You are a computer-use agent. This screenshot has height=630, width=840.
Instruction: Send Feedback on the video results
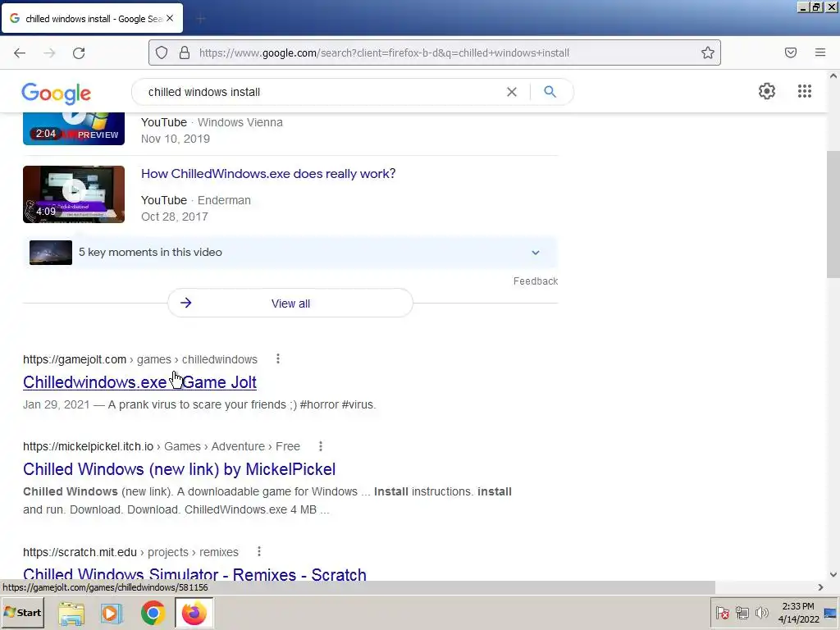[536, 281]
